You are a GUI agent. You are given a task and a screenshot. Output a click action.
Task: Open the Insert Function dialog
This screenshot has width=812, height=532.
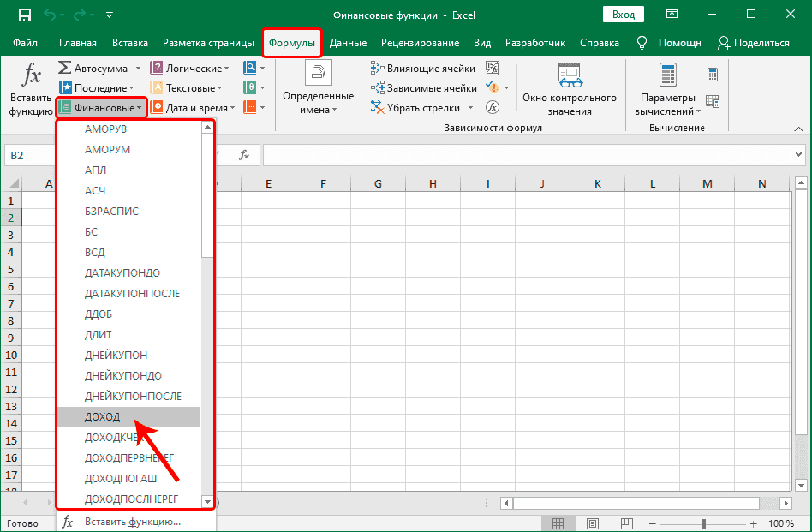click(x=30, y=88)
